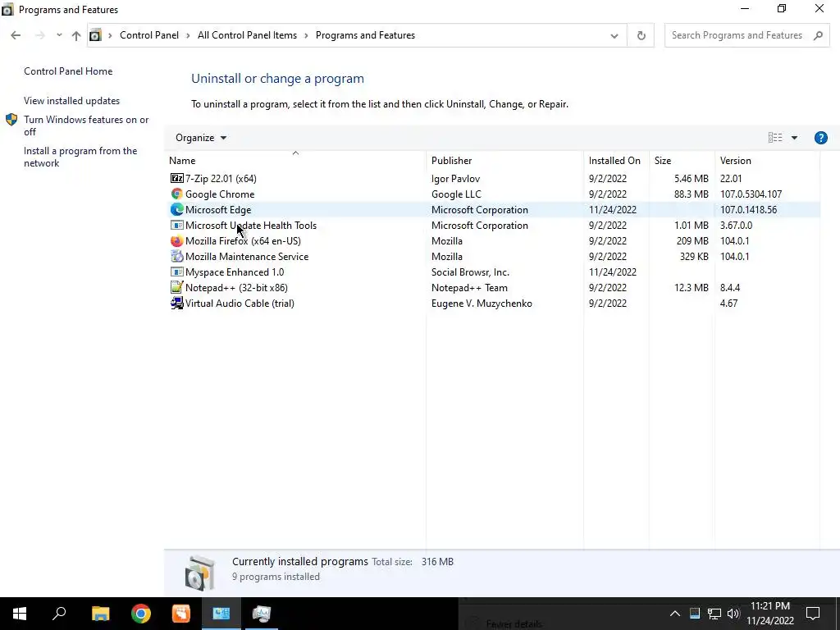Click the Control Panel breadcrumb
840x630 pixels.
[x=149, y=35]
